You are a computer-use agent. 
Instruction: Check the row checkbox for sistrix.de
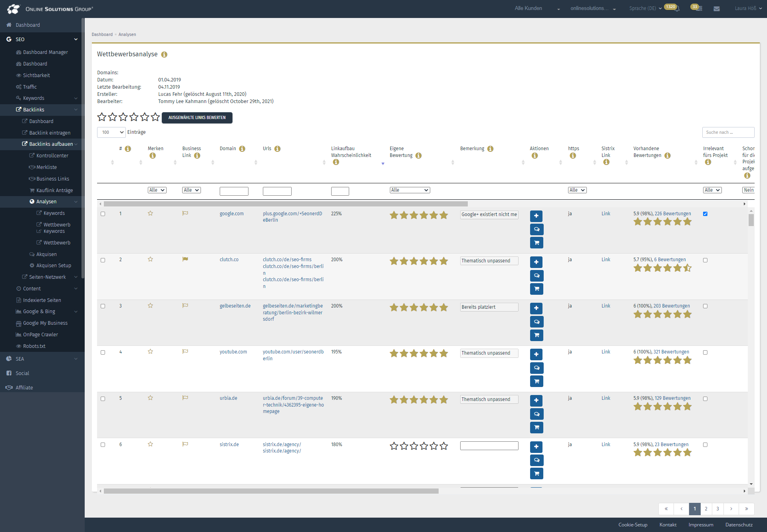point(103,445)
